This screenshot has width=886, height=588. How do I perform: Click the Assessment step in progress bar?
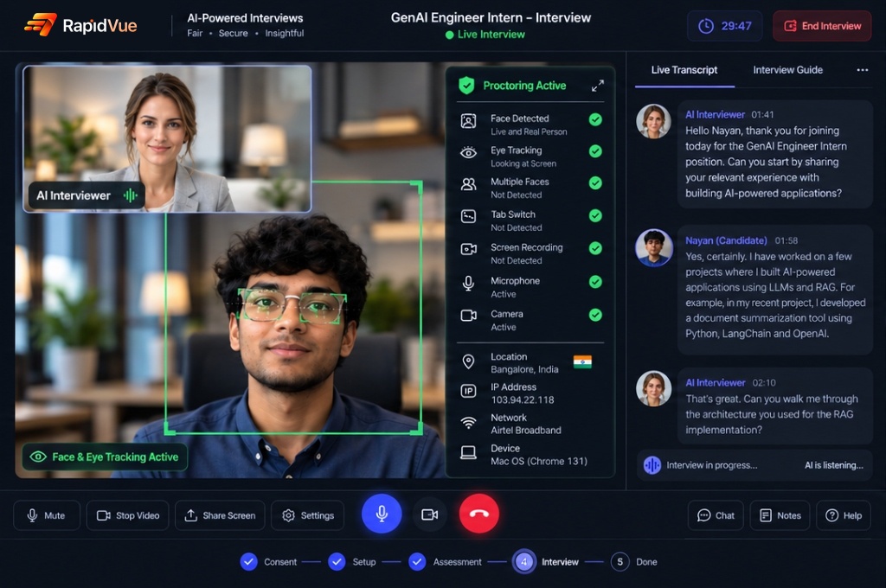[x=446, y=562]
